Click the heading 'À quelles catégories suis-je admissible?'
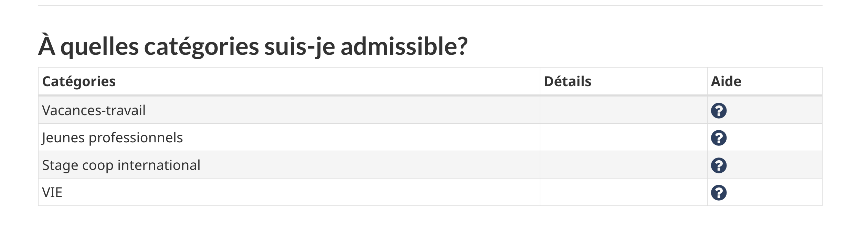This screenshot has width=868, height=233. 253,46
